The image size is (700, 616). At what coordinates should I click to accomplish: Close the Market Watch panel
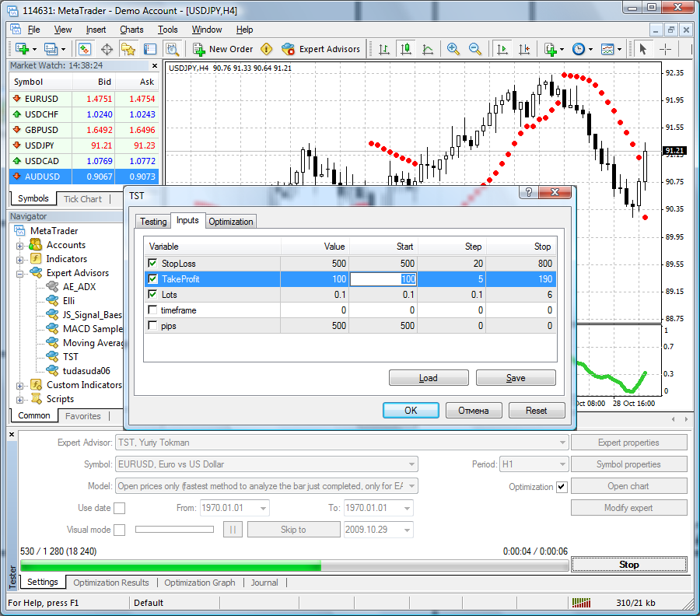pos(155,65)
